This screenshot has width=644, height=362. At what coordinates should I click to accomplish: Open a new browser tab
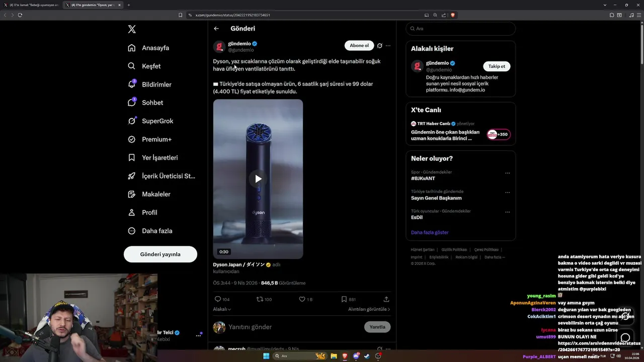(x=129, y=5)
